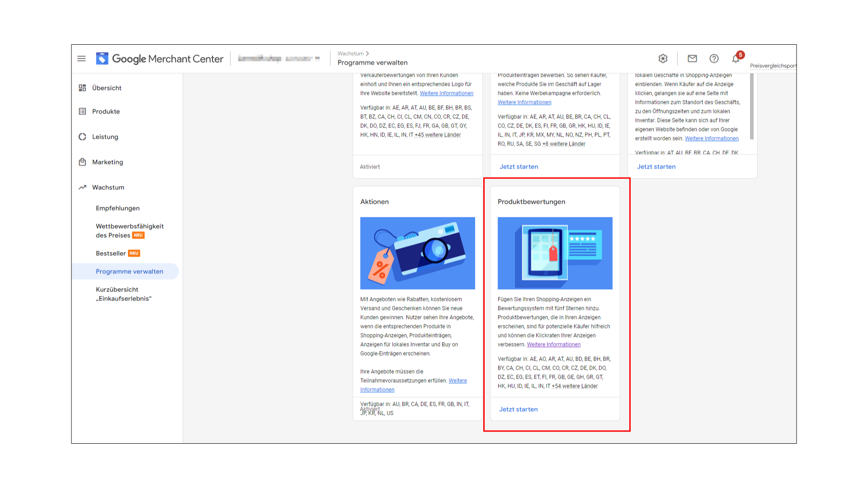Open the hamburger navigation menu
This screenshot has width=868, height=488.
[81, 59]
